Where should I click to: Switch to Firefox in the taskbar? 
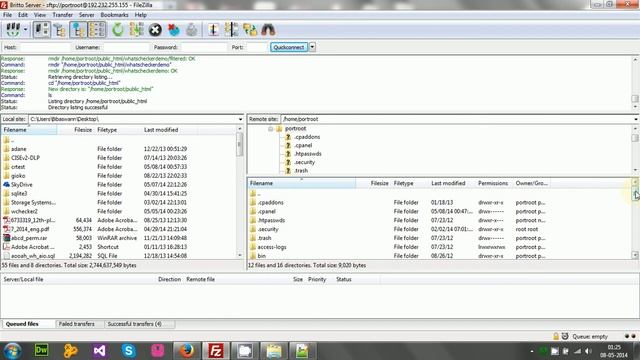187,351
